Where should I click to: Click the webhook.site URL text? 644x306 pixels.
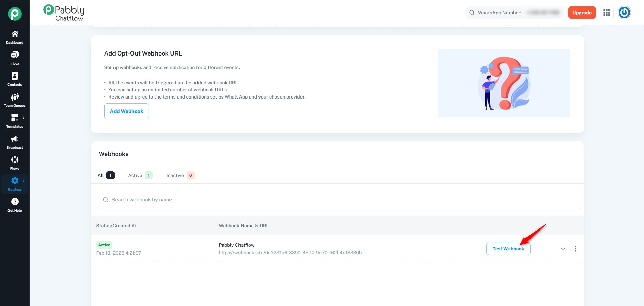[x=290, y=253]
